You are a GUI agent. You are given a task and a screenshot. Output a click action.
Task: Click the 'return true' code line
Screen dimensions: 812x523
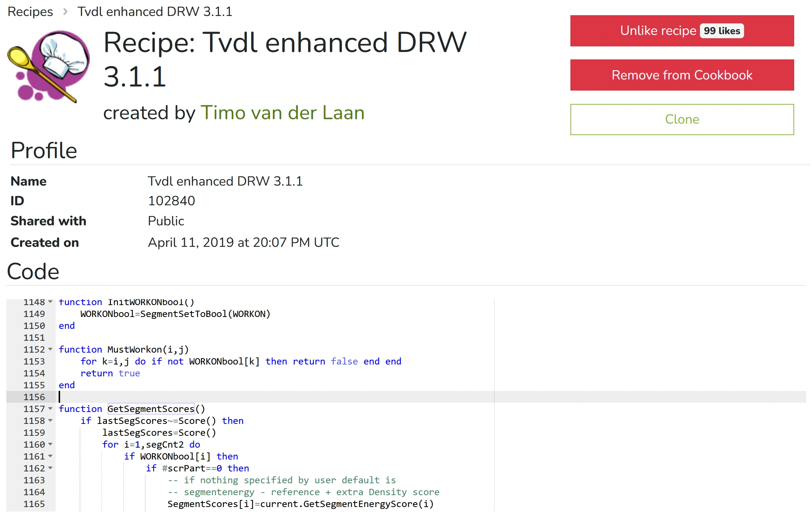coord(110,373)
